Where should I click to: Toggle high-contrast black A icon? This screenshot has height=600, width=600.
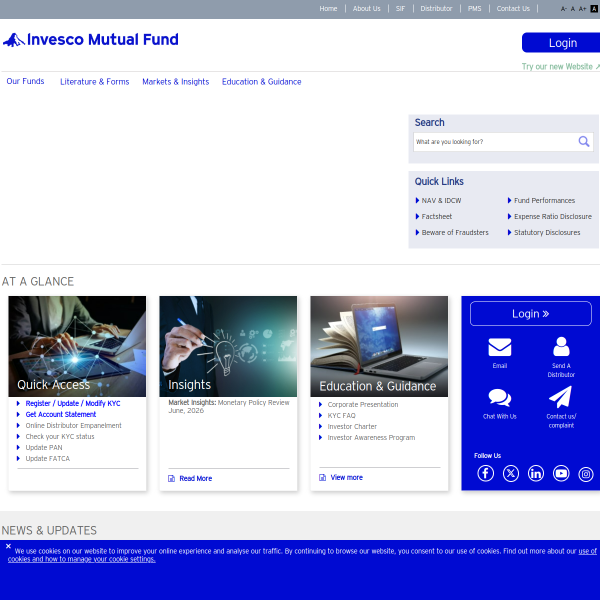point(594,9)
